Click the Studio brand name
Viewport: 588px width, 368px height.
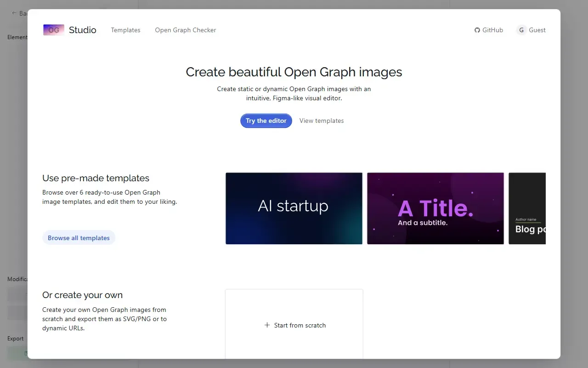coord(83,30)
